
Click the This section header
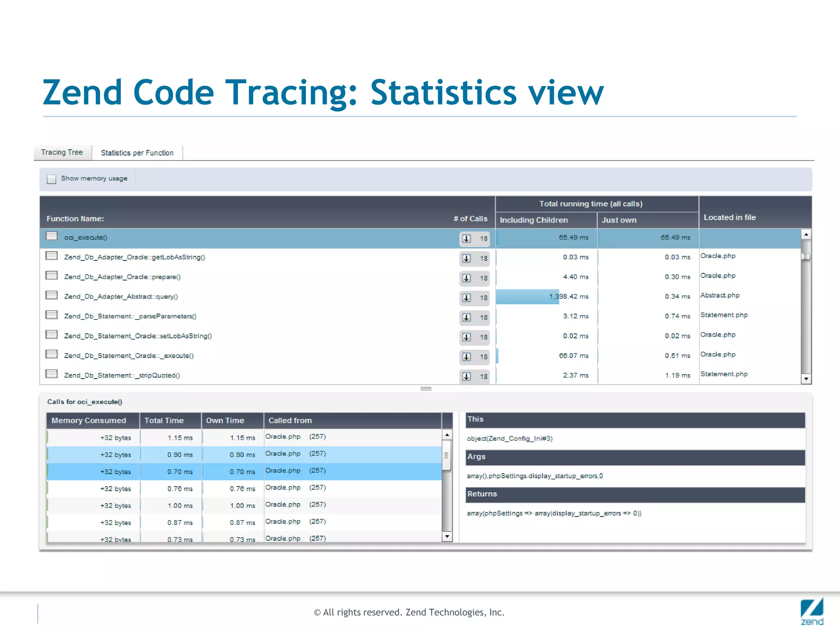[635, 420]
